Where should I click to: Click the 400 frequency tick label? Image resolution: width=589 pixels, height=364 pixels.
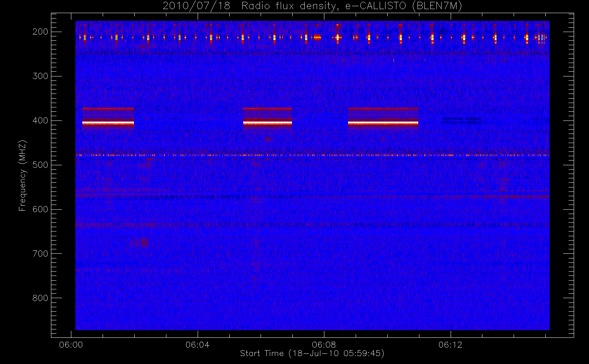pyautogui.click(x=40, y=120)
